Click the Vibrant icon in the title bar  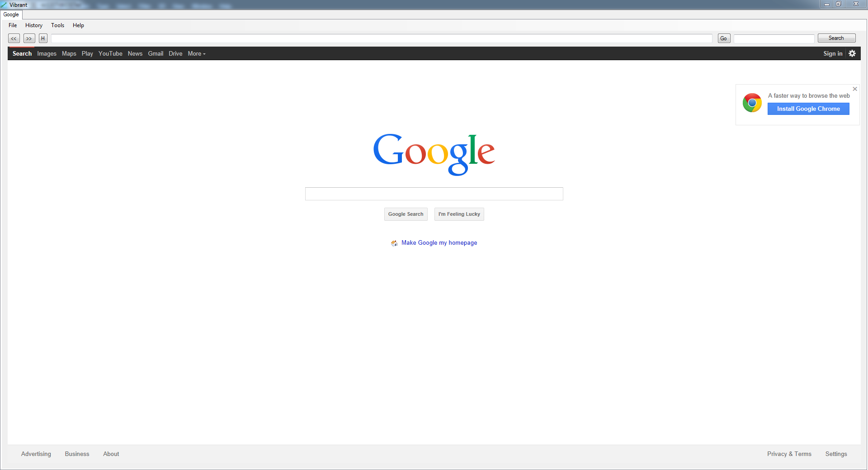coord(4,5)
